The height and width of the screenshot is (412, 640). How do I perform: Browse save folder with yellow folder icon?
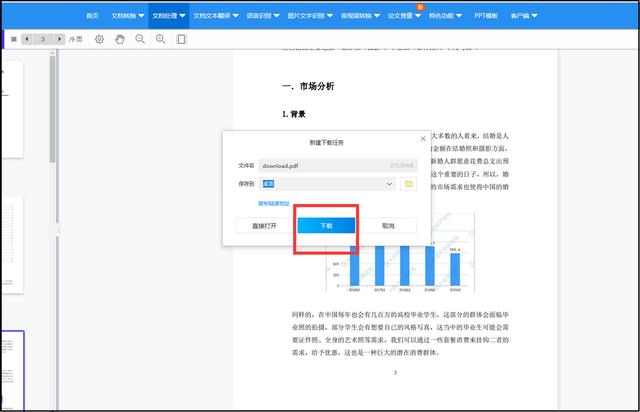[x=409, y=184]
